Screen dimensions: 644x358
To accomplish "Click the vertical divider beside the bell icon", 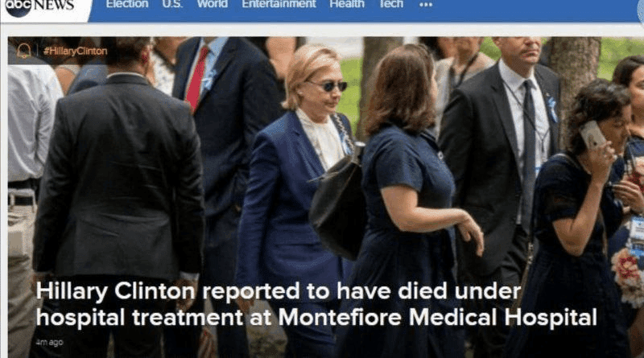I will point(37,51).
